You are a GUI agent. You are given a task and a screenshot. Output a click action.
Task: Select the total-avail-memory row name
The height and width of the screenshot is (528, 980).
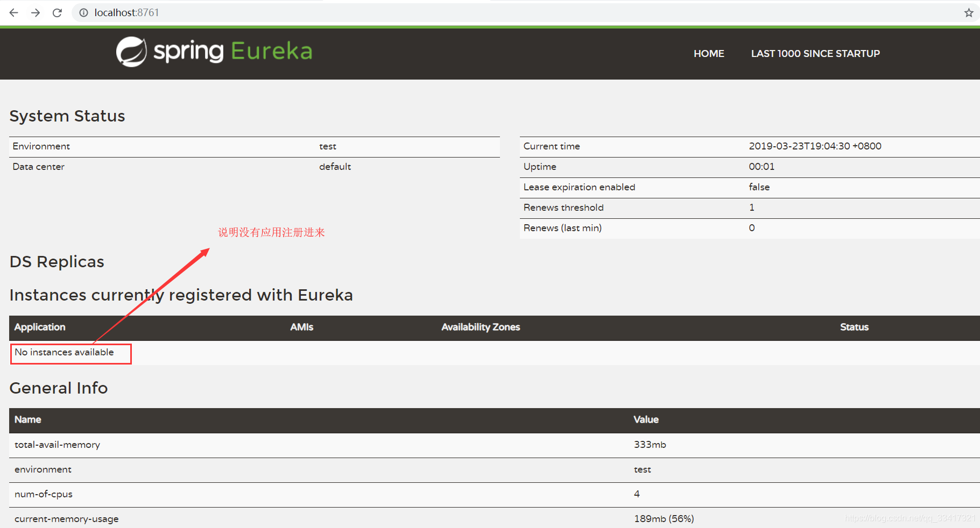(57, 445)
